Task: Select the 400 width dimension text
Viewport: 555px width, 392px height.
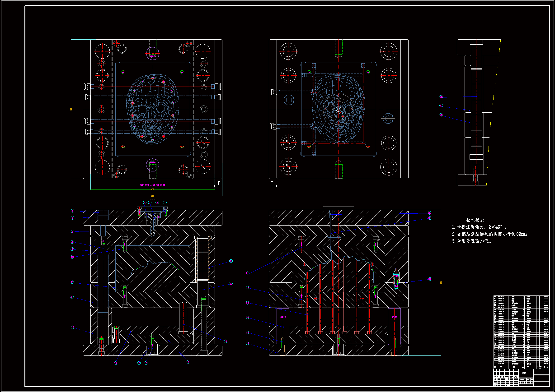Action: coord(153,190)
